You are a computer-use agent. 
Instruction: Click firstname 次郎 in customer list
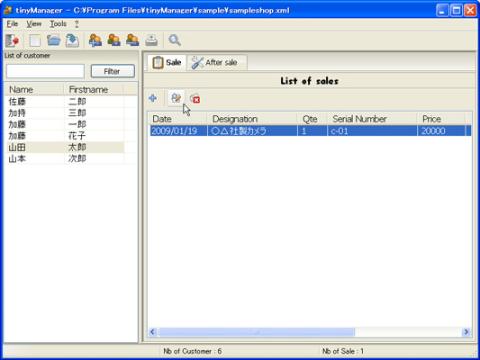[x=77, y=159]
